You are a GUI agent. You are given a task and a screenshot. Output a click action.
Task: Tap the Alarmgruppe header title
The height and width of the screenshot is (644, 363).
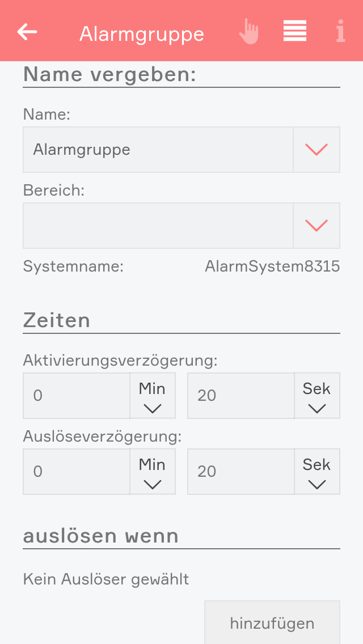tap(142, 34)
